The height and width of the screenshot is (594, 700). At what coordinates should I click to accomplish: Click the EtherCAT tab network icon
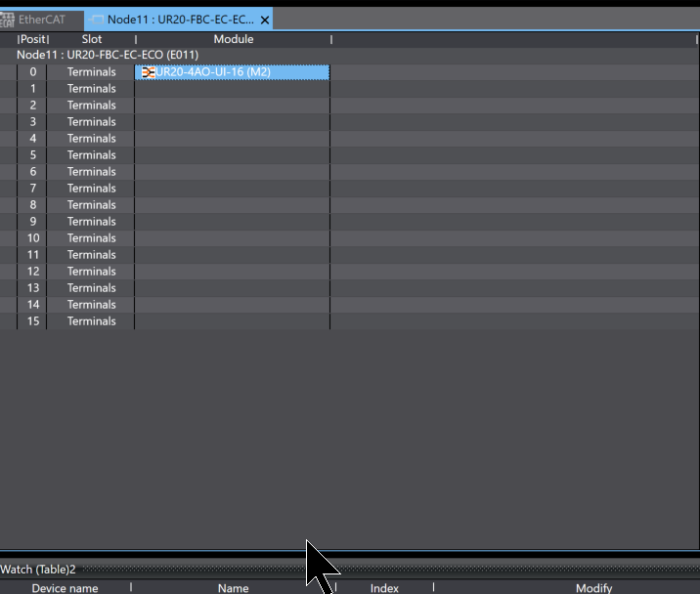click(x=8, y=20)
